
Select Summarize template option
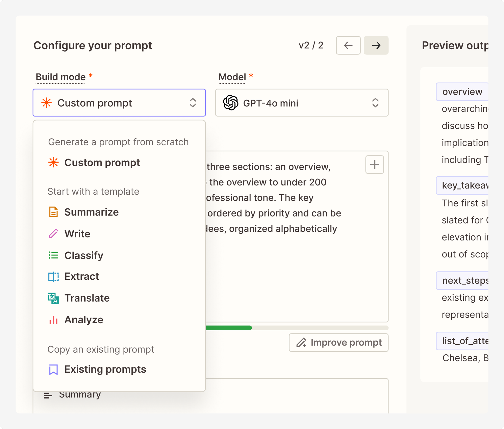coord(92,212)
